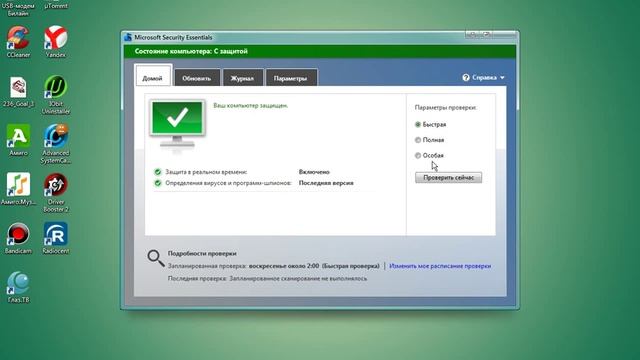Launch the Radiocent desktop shortcut
The height and width of the screenshot is (360, 640).
[56, 238]
